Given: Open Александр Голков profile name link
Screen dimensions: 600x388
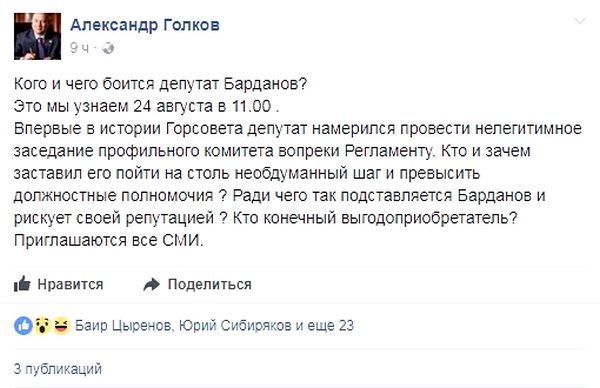Looking at the screenshot, I should click(x=145, y=25).
